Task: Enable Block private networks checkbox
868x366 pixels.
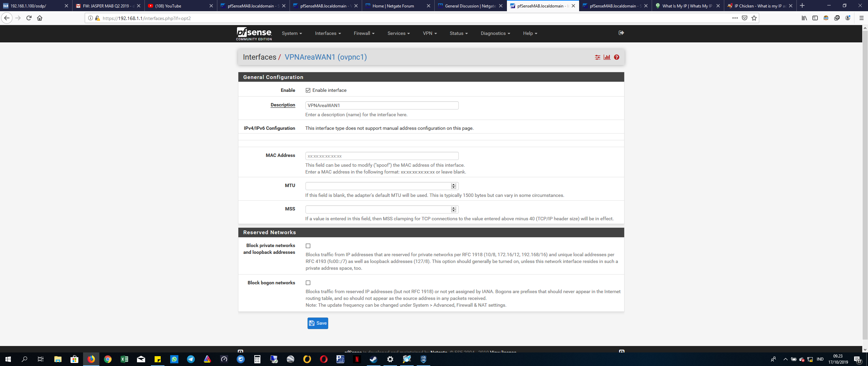Action: click(308, 246)
